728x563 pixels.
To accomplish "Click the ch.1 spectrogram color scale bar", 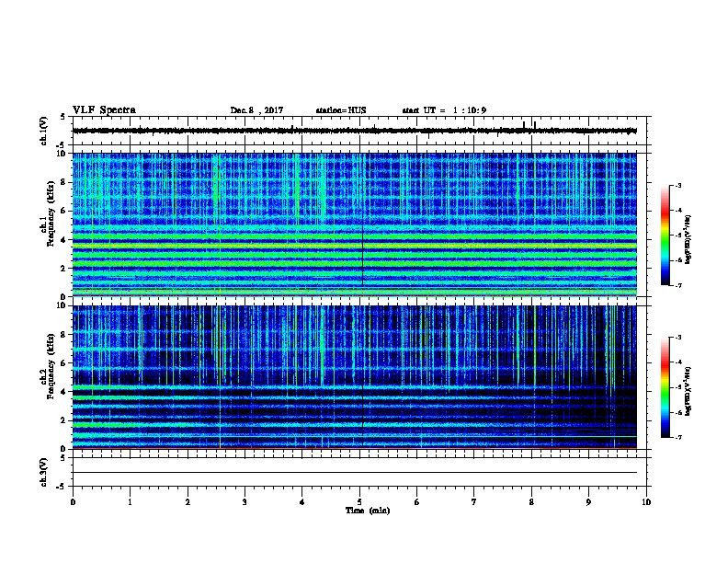I will [x=665, y=236].
